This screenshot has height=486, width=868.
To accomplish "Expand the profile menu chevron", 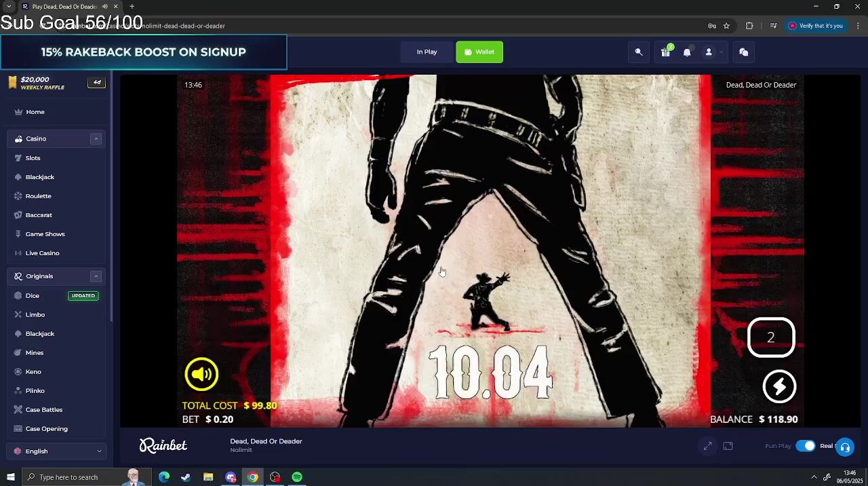I will click(x=721, y=52).
